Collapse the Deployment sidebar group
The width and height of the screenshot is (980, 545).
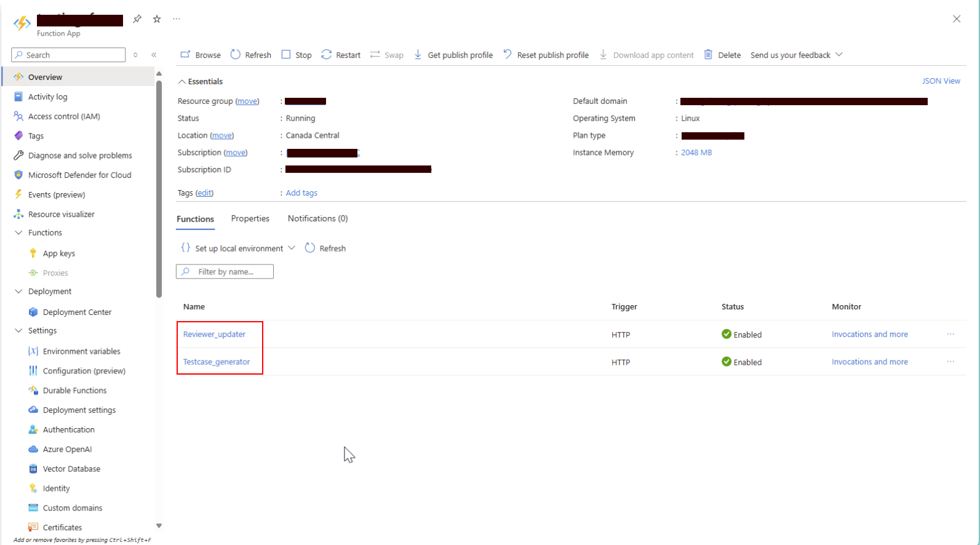tap(18, 291)
